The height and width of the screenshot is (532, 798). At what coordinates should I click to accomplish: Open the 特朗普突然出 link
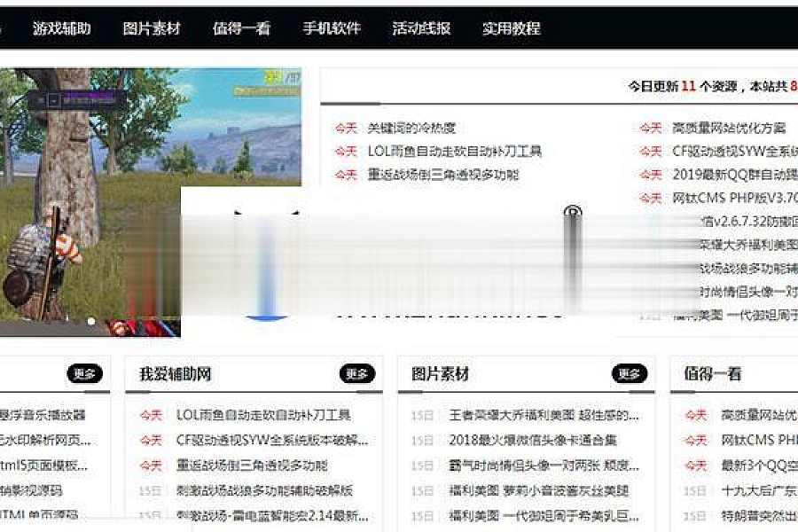(x=759, y=516)
